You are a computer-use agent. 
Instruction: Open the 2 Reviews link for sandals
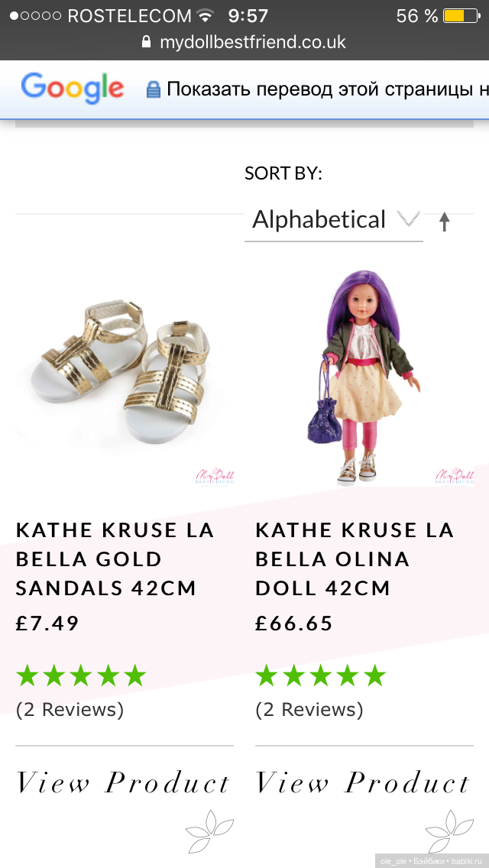(70, 709)
